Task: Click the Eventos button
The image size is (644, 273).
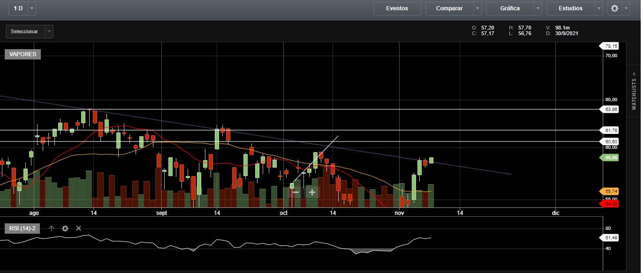Action: click(397, 8)
